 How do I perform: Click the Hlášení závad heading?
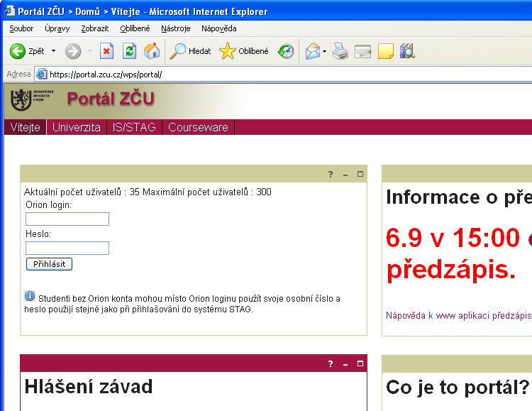click(89, 387)
